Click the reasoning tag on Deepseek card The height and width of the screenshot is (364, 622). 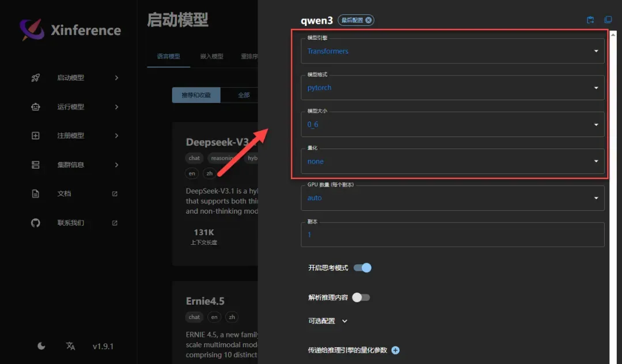[x=222, y=158]
